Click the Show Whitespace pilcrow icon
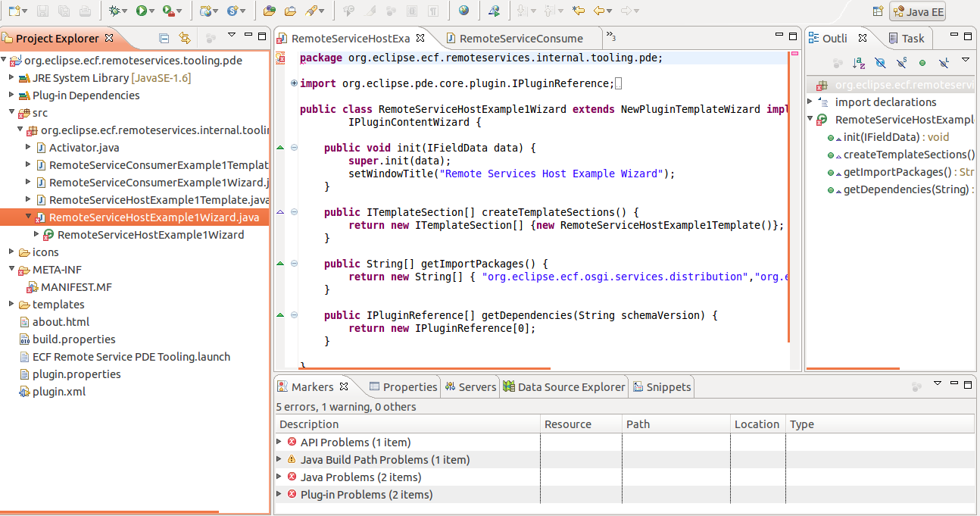 click(x=433, y=11)
